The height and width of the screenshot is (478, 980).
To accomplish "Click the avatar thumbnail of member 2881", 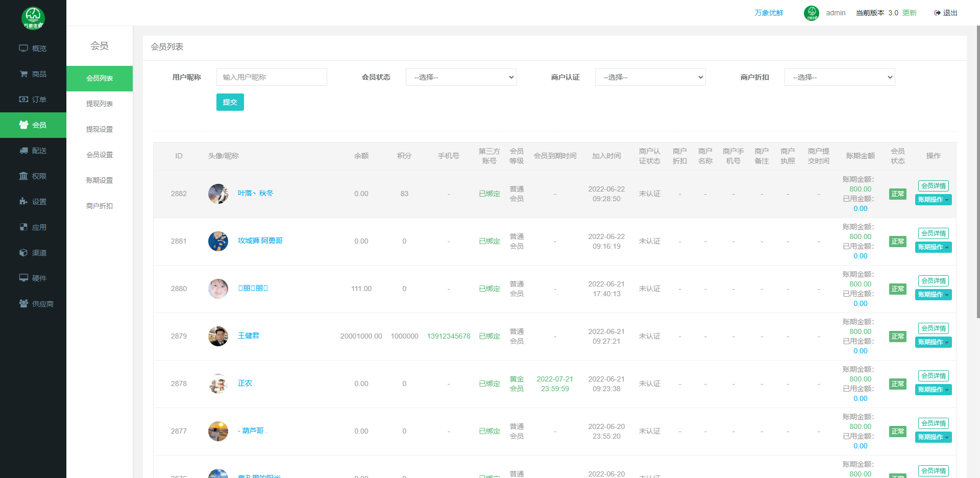I will coord(218,241).
